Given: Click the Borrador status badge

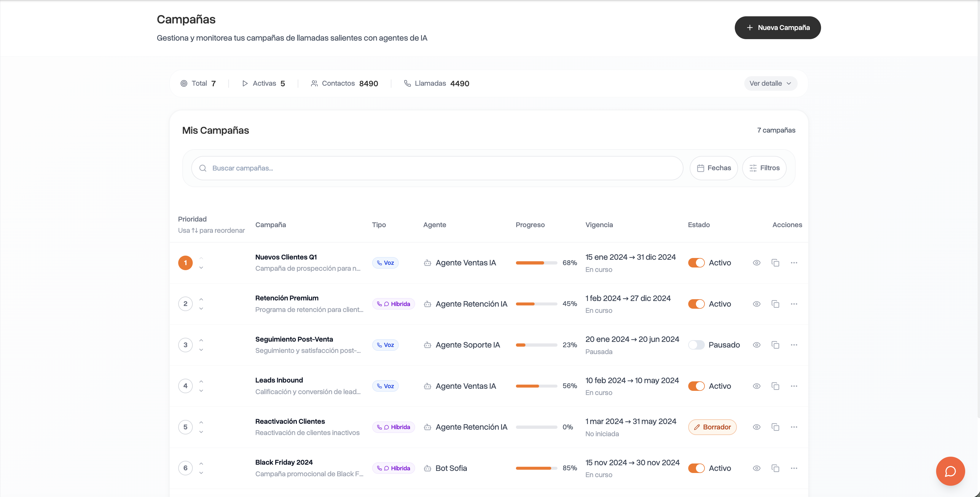Looking at the screenshot, I should click(712, 427).
